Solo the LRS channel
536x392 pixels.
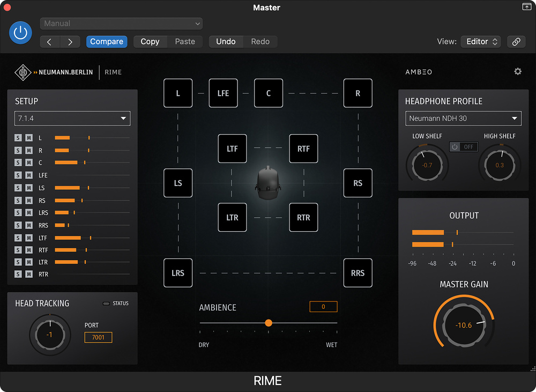(18, 213)
